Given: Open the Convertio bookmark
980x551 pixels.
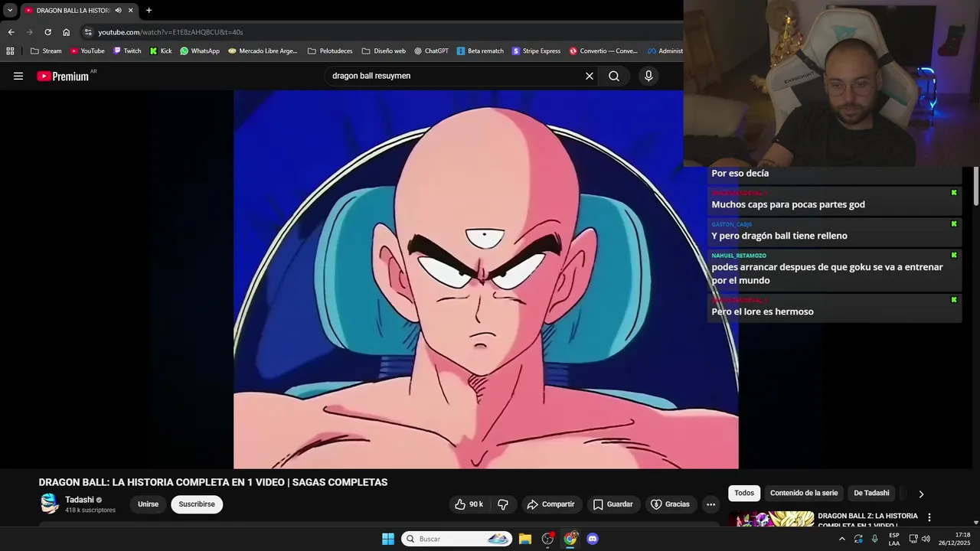Looking at the screenshot, I should (603, 51).
